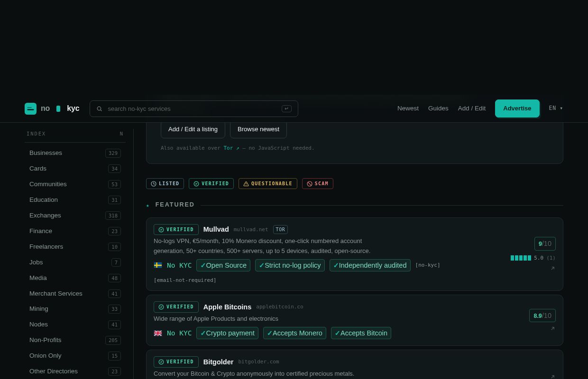Viewport: 588px width, 379px height.
Task: Open the Newest nav item
Action: pyautogui.click(x=408, y=108)
